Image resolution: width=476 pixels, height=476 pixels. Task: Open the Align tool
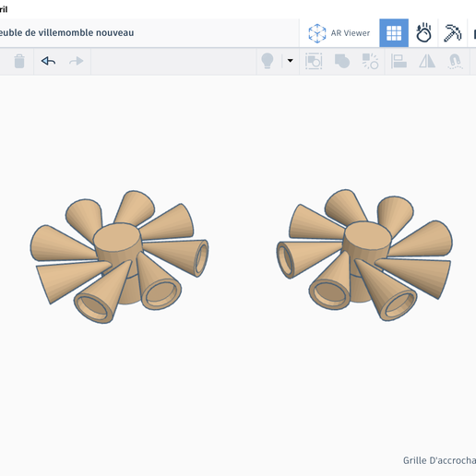click(x=399, y=61)
